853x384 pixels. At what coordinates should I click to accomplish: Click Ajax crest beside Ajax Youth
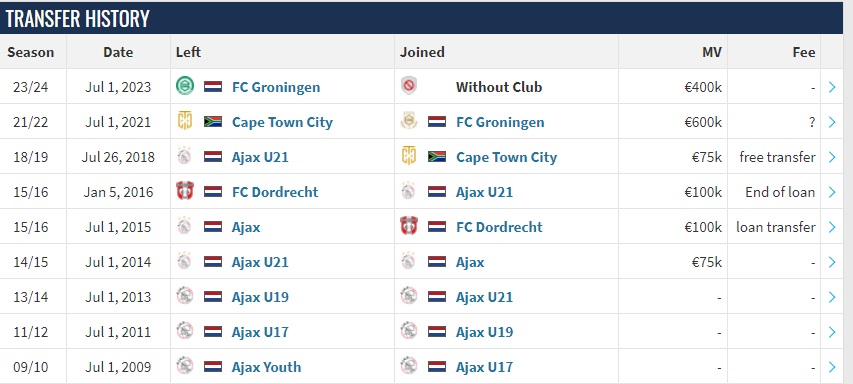point(184,366)
